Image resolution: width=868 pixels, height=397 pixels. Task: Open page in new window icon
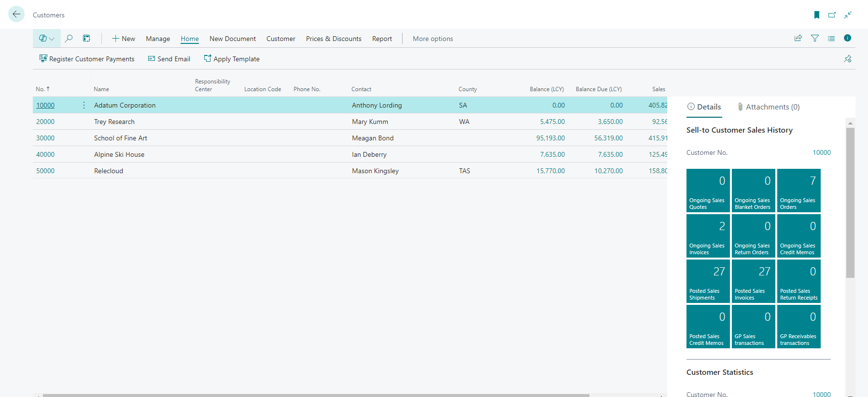coord(832,15)
